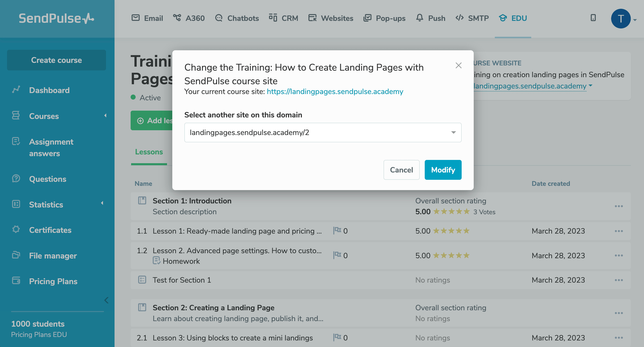This screenshot has width=644, height=347.
Task: Open the current course site link
Action: [335, 92]
